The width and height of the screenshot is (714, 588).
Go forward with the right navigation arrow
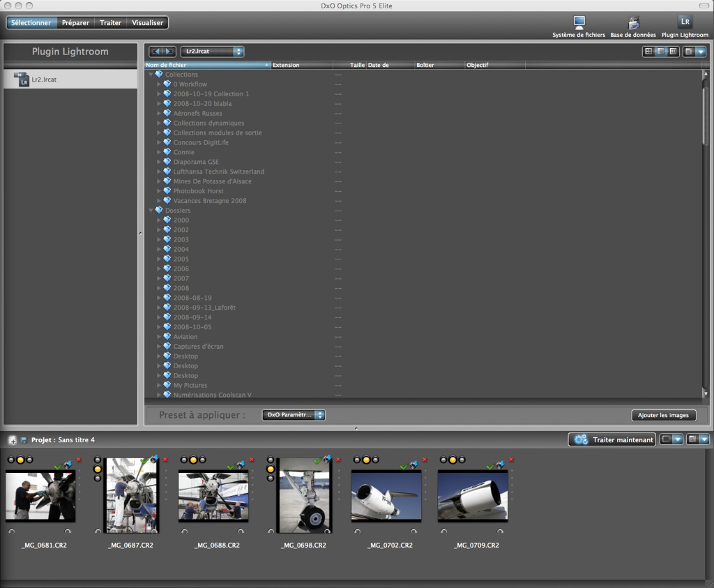coord(169,52)
